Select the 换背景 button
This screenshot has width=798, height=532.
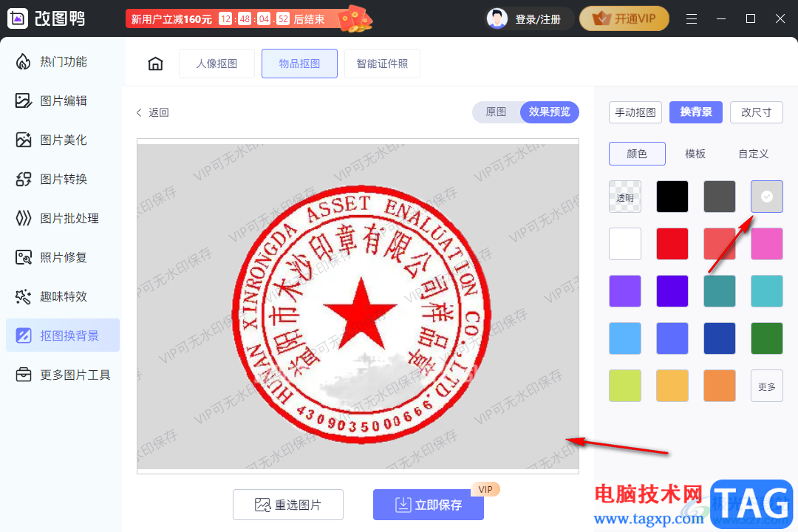696,112
